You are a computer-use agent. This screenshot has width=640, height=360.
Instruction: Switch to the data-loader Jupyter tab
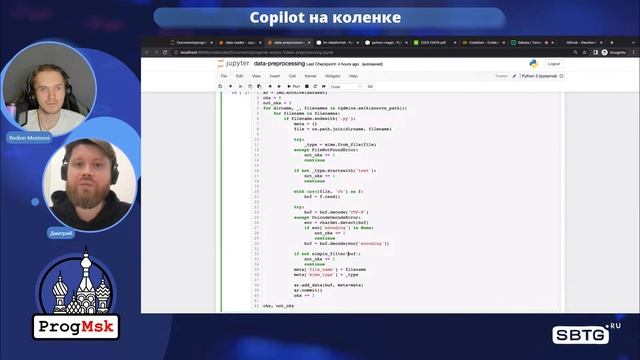[241, 42]
